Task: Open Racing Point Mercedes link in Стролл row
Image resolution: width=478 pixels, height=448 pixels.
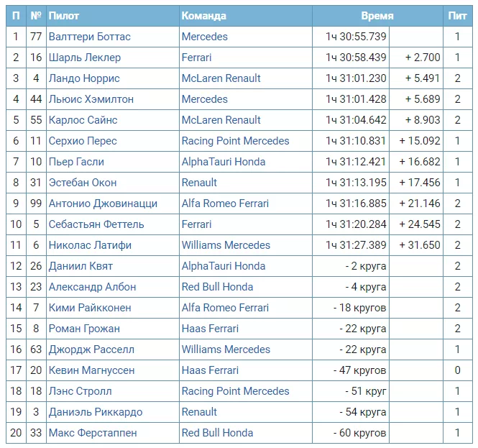Action: [x=235, y=391]
